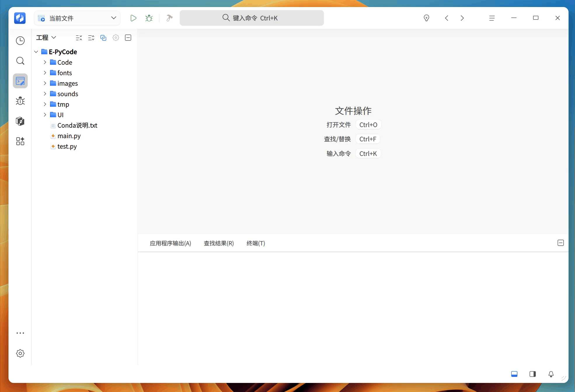
Task: Open the hamburger main menu
Action: (492, 18)
